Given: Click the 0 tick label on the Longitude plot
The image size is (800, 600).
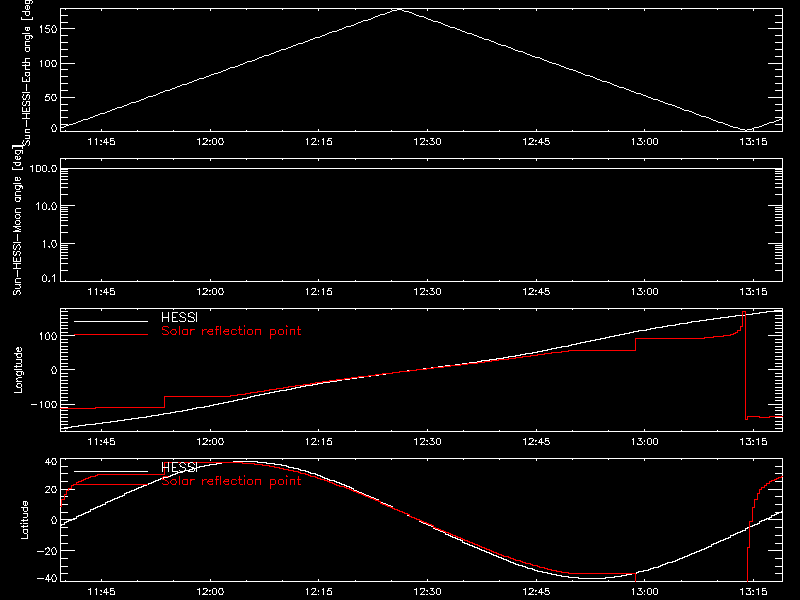Looking at the screenshot, I should point(54,370).
